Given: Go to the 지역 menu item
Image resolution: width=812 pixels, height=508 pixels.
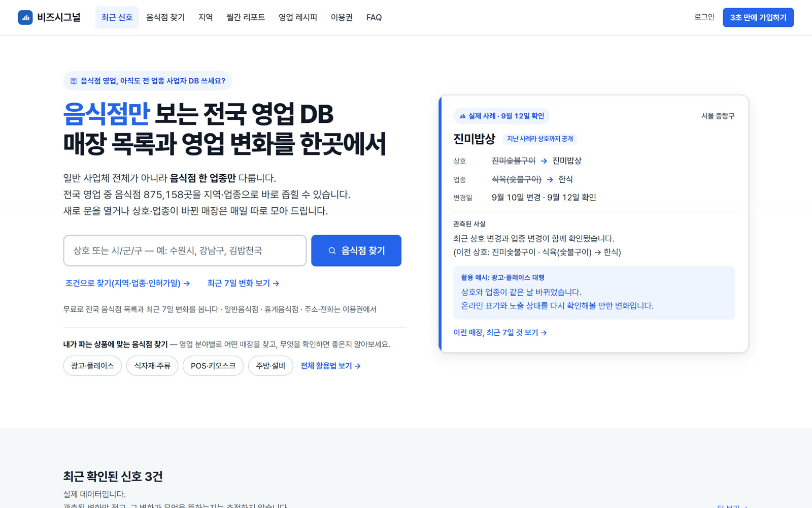Looking at the screenshot, I should [206, 17].
